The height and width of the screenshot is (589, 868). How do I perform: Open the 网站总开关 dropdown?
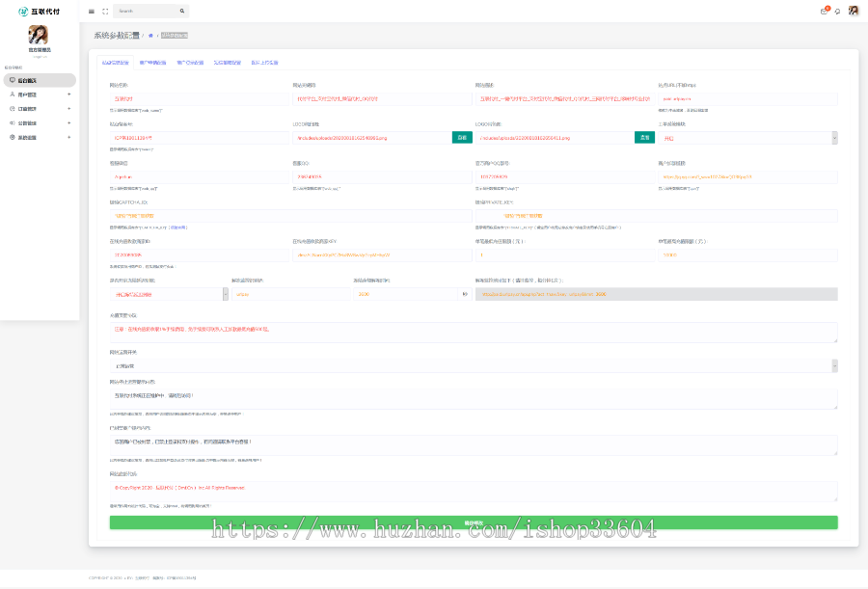(x=473, y=366)
